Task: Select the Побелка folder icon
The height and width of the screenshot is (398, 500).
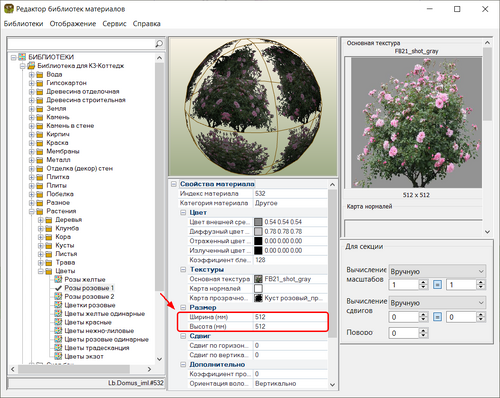Action: (40, 194)
